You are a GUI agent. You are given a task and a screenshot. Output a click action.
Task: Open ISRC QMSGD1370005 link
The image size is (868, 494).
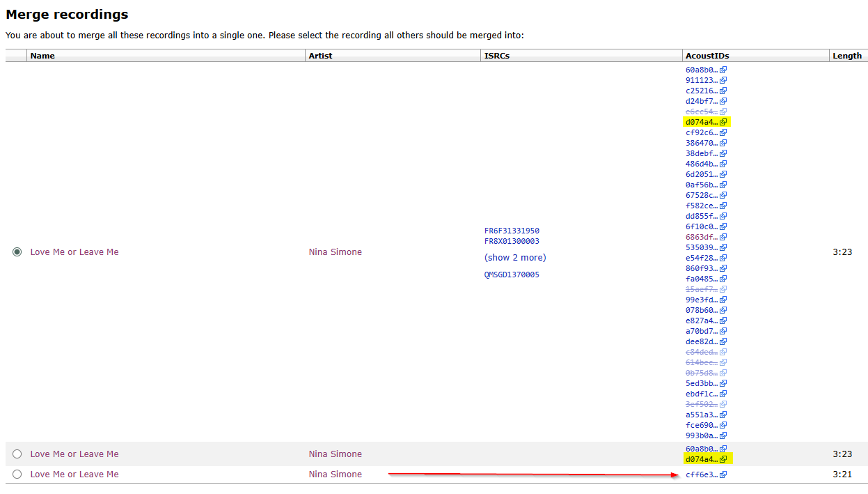[x=512, y=275]
